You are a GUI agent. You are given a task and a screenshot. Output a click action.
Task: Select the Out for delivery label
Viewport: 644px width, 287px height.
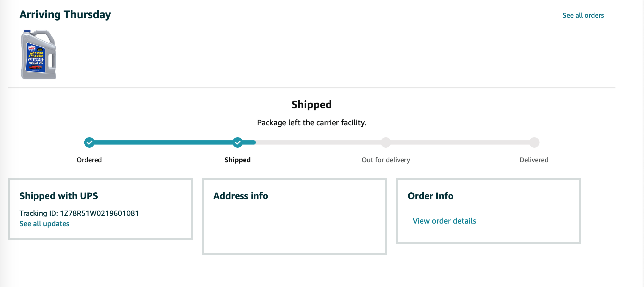[386, 160]
